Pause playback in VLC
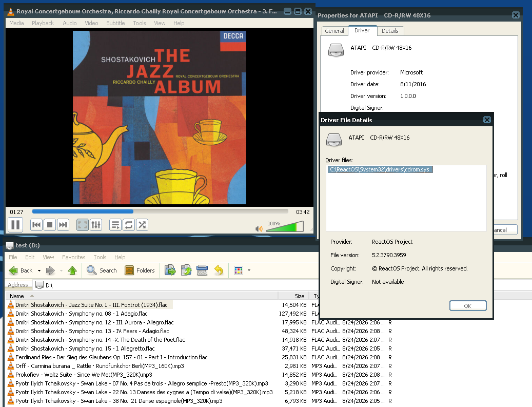Viewport: 532px width, 407px height. (x=15, y=225)
